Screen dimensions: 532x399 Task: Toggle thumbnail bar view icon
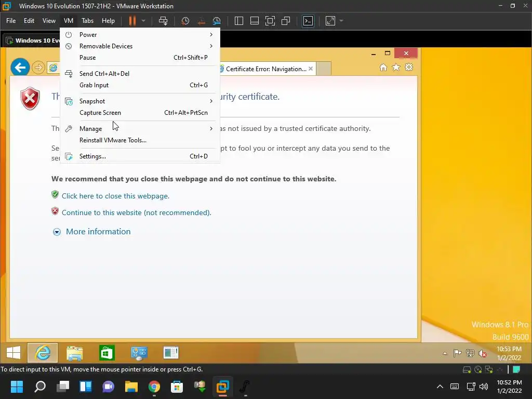coord(255,21)
